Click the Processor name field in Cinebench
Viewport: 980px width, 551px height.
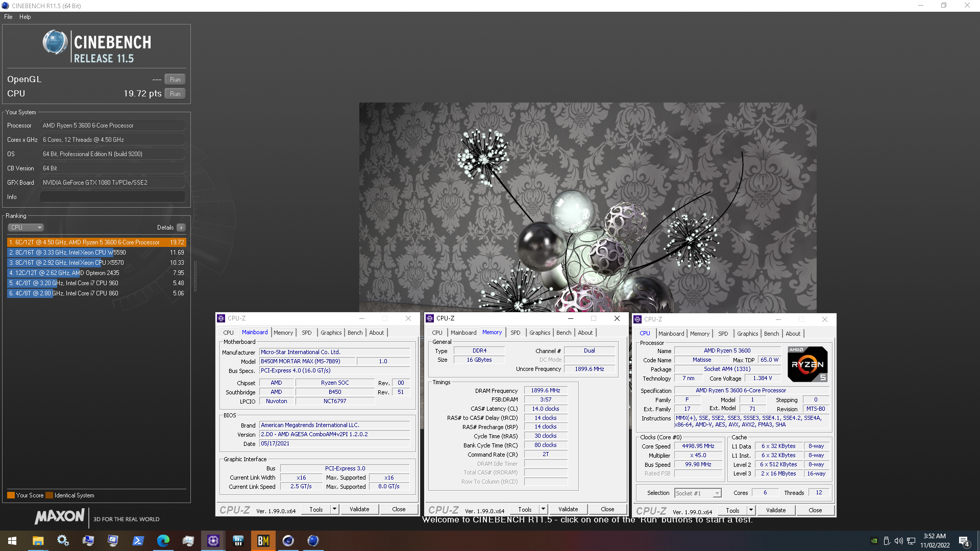coord(113,126)
